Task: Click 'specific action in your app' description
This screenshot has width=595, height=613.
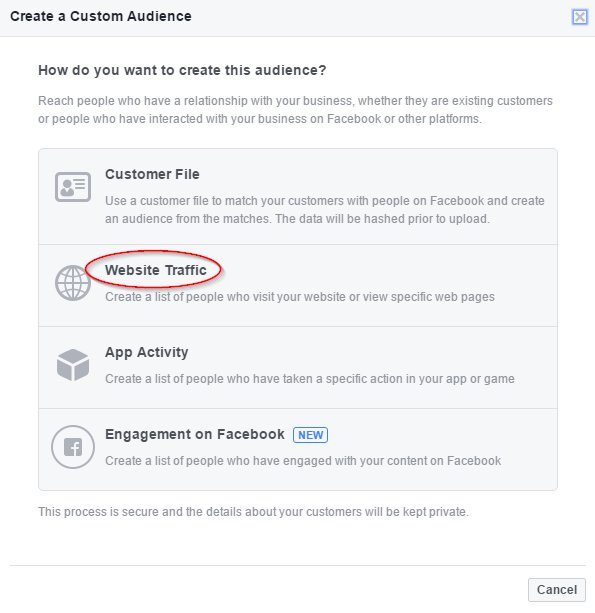Action: tap(310, 379)
